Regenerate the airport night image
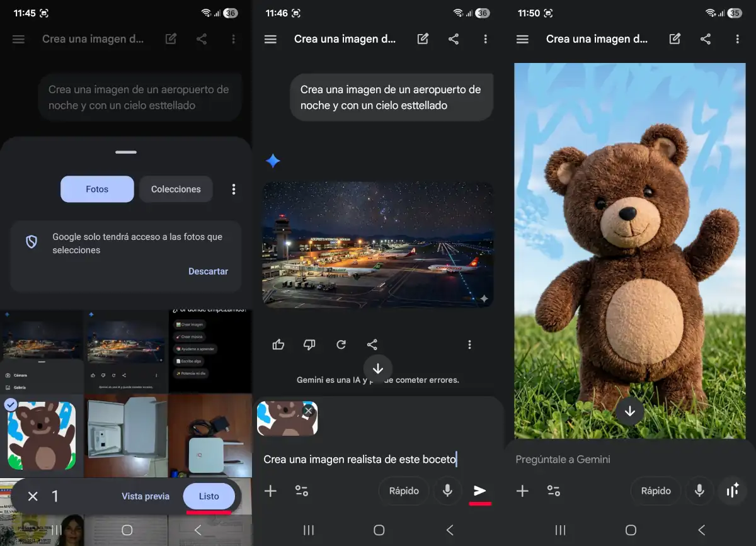This screenshot has height=546, width=756. point(341,344)
